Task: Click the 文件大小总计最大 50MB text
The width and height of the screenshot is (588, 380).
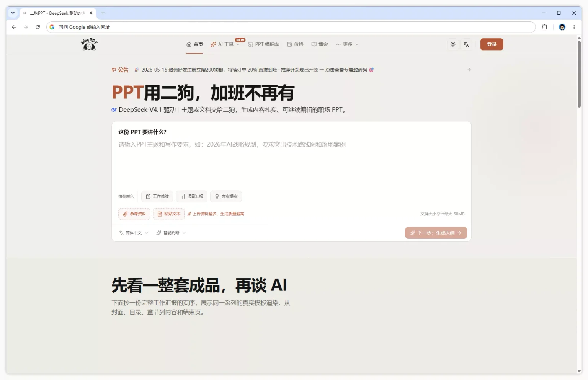Action: [x=442, y=214]
